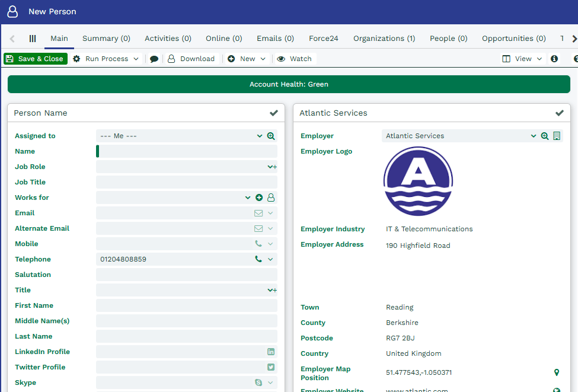
Task: Click the Save & Close button
Action: 36,59
